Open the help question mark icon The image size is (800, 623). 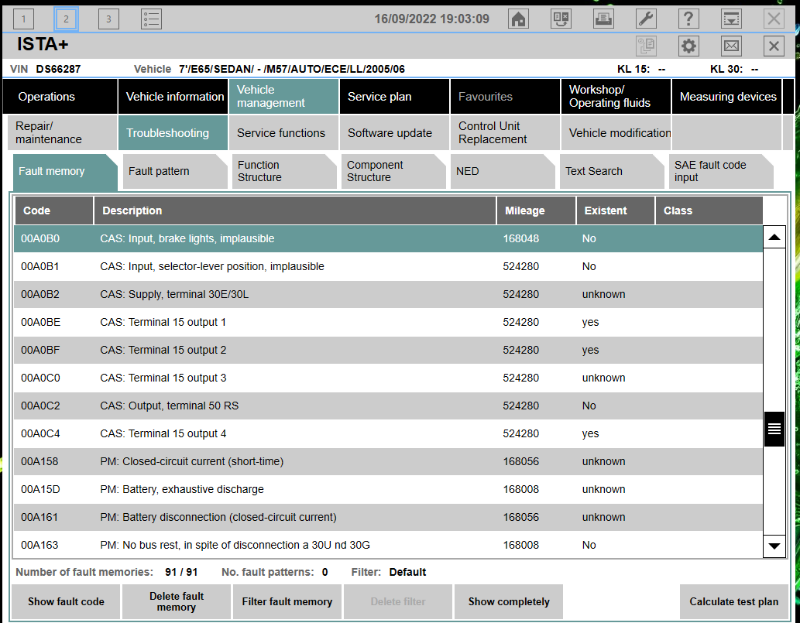coord(688,19)
